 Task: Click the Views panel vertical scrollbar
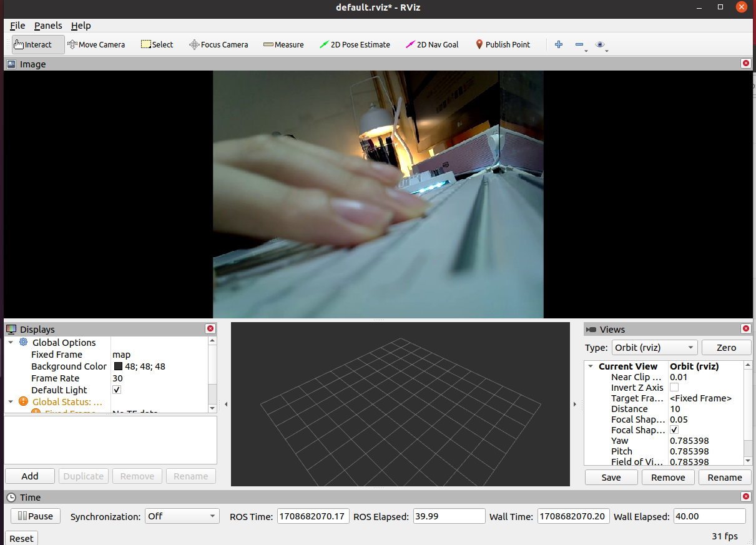coord(749,413)
